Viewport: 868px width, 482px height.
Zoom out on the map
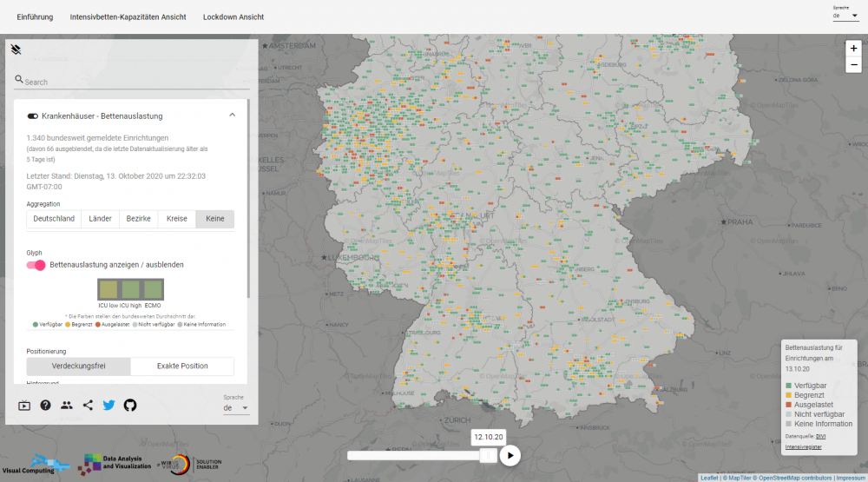click(x=853, y=65)
